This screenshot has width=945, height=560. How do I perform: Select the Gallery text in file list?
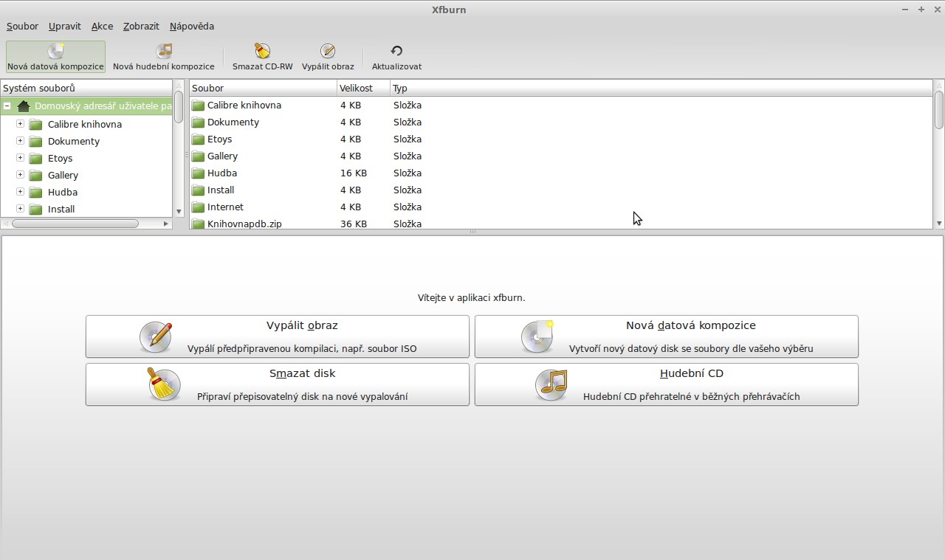(222, 156)
